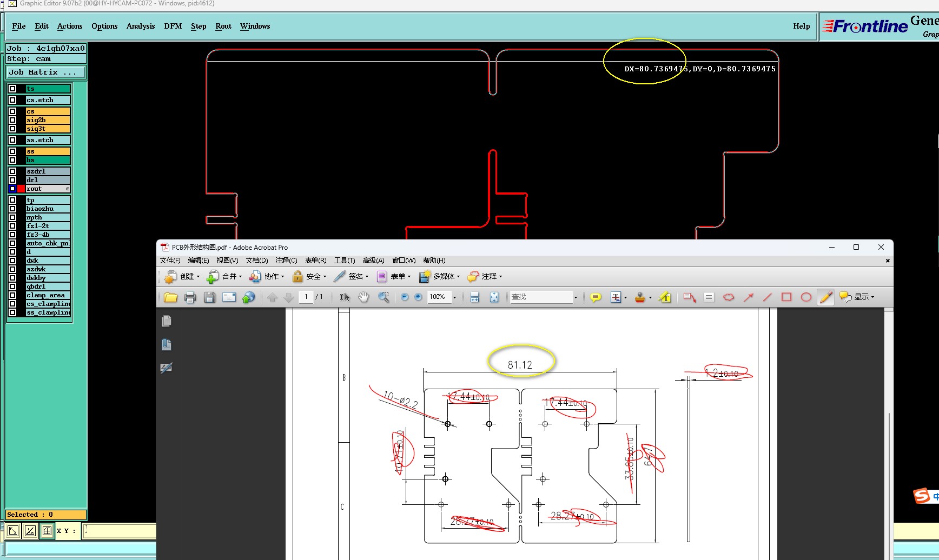Screen dimensions: 939x560
Task: Zoom out with the minus button
Action: coord(405,297)
